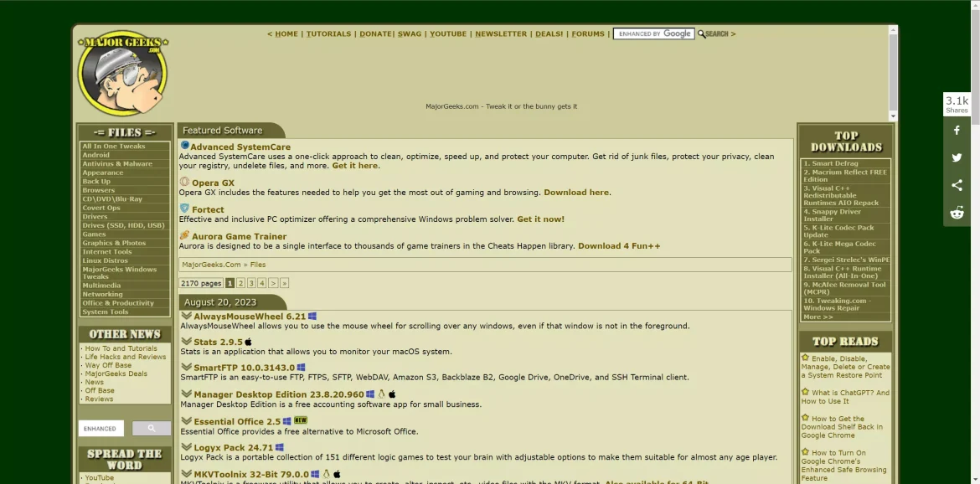Go to page 2 of files

[240, 283]
